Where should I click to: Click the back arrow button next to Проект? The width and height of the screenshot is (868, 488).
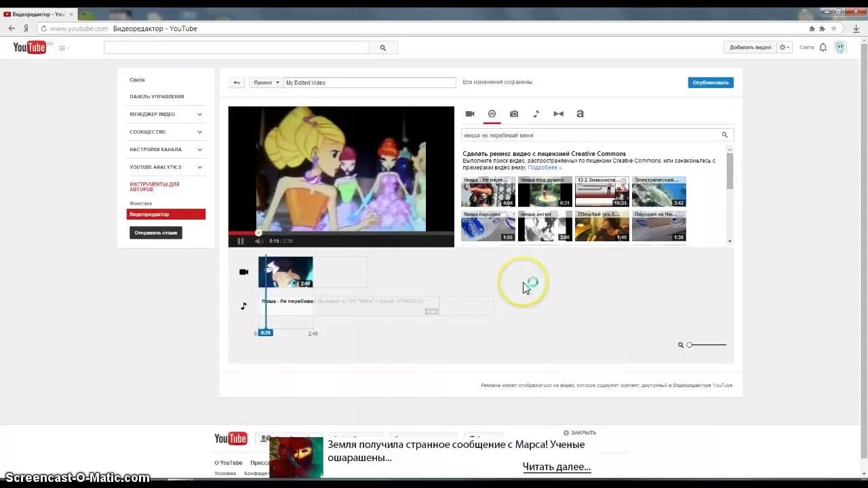[237, 83]
